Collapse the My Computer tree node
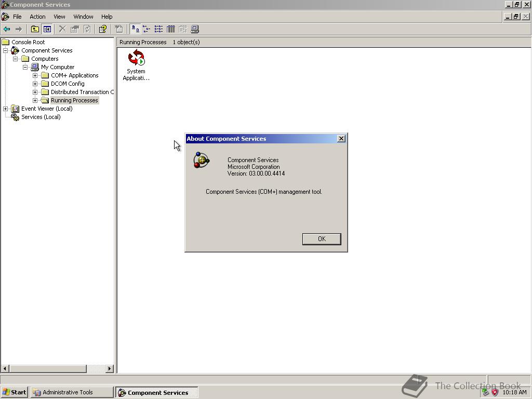532x399 pixels. pyautogui.click(x=25, y=67)
